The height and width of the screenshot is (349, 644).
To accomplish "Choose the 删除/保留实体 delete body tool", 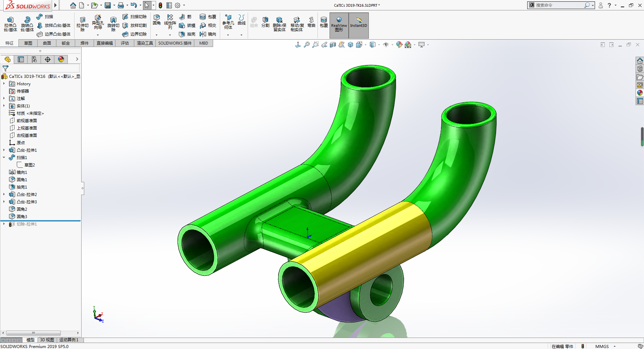I will tap(280, 24).
